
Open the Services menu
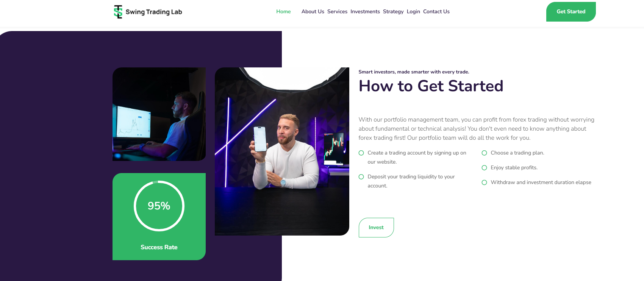337,12
